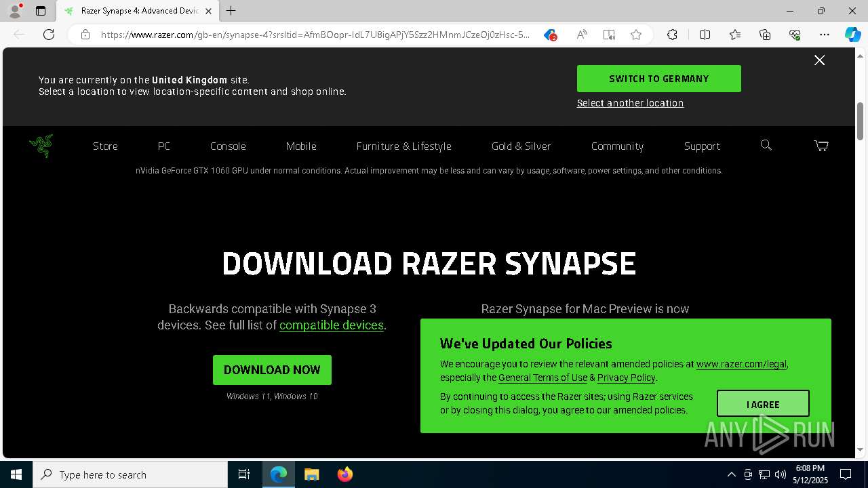Click the Razer logo in the navigation bar

[41, 146]
